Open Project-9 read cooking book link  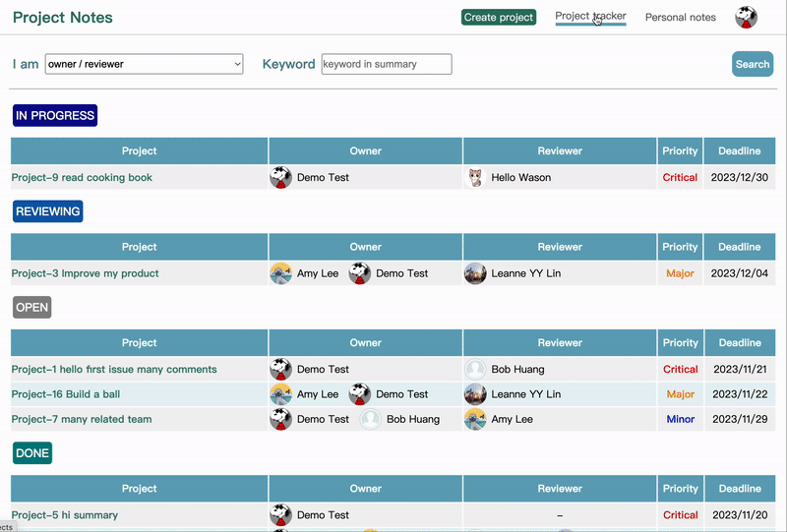pos(82,178)
